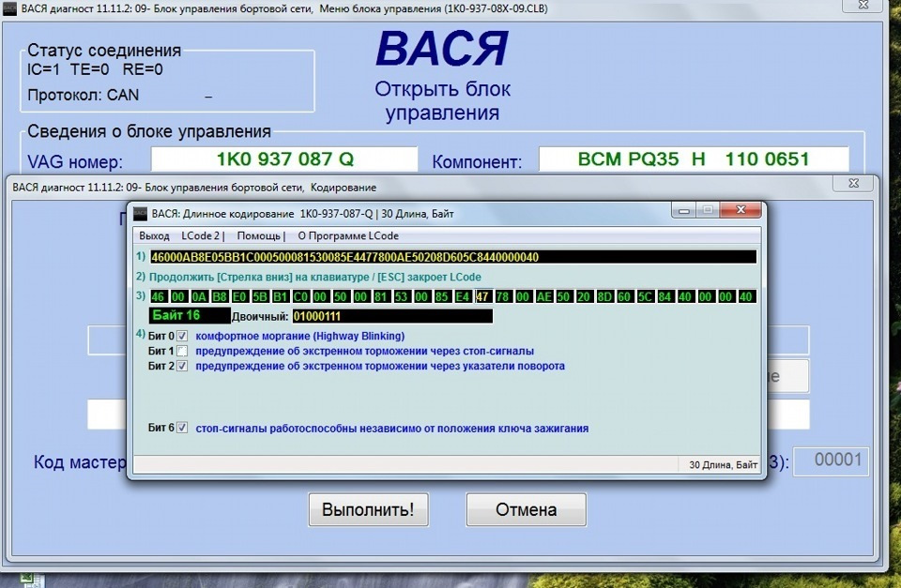Click the комфортное моргание (Highway Blinking) label
This screenshot has height=588, width=901.
coord(300,336)
